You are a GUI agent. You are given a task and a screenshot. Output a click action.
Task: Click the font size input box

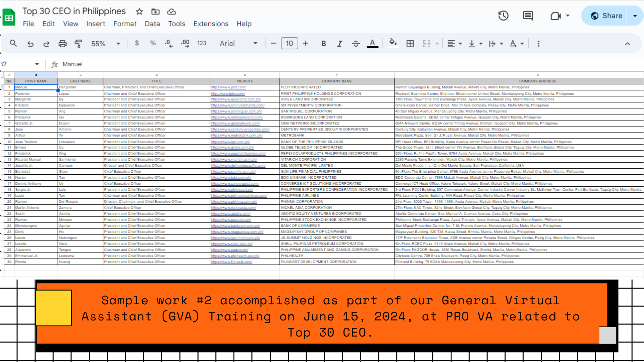(x=289, y=44)
